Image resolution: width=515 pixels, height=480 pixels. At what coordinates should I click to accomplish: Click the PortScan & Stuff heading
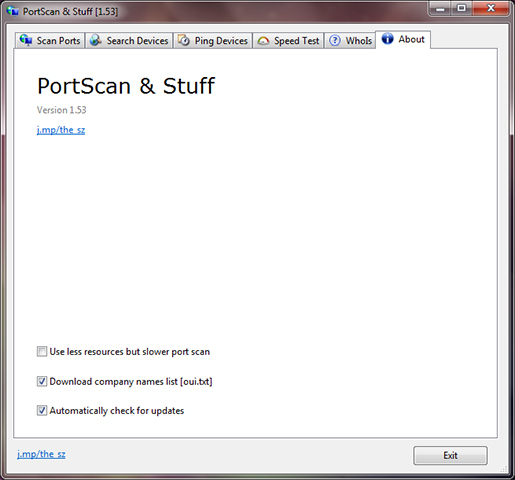[126, 86]
